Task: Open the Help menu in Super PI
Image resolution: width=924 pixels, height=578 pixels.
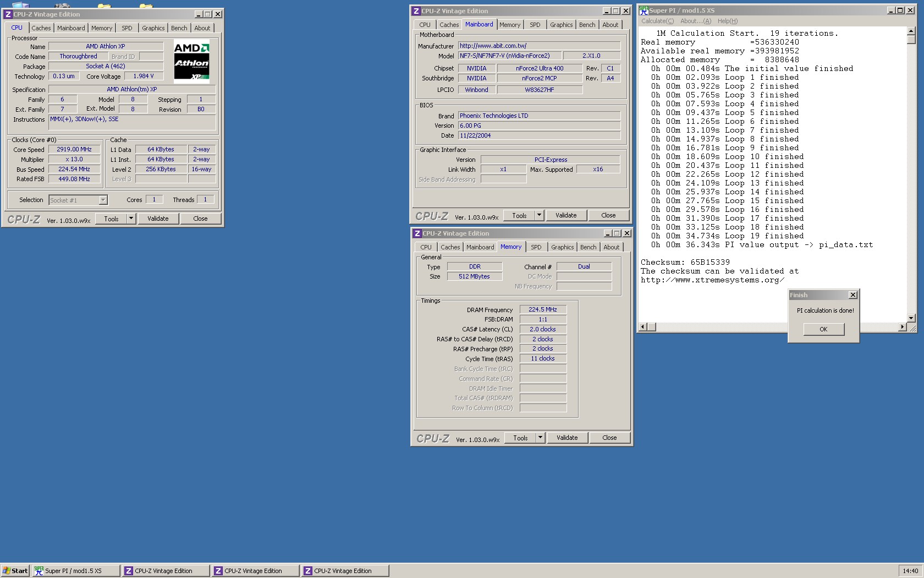Action: tap(727, 21)
